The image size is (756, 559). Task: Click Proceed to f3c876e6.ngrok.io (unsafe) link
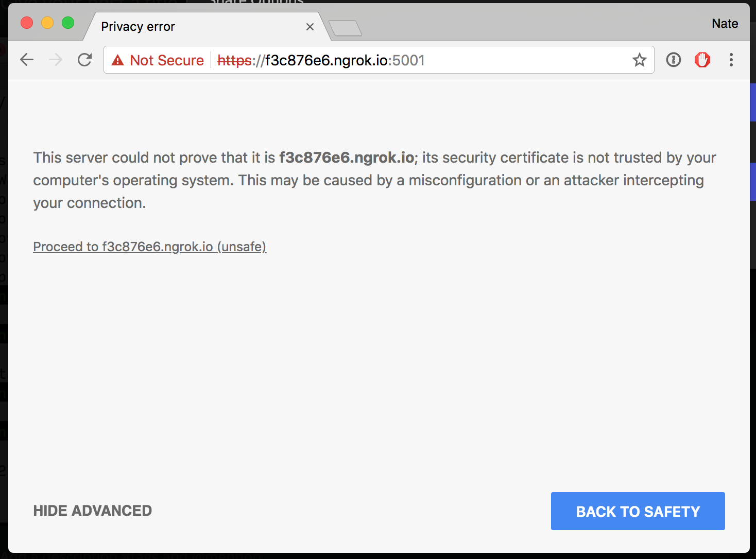pyautogui.click(x=149, y=247)
